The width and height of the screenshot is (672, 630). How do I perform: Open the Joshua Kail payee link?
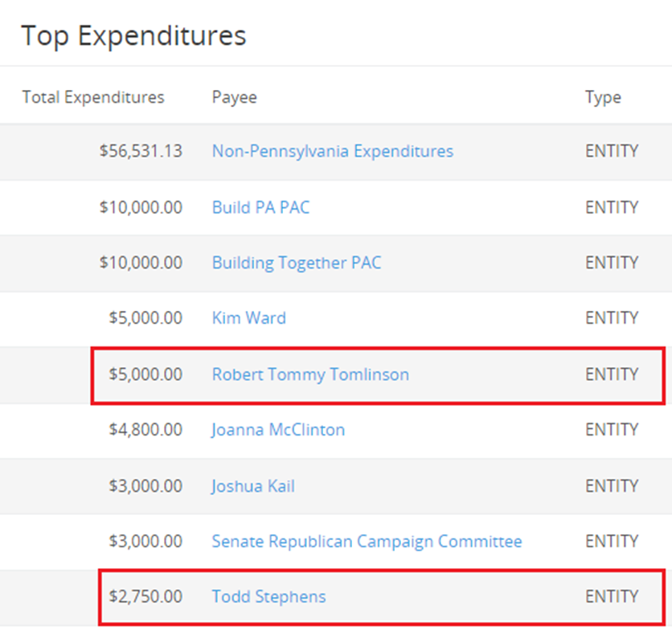(253, 486)
